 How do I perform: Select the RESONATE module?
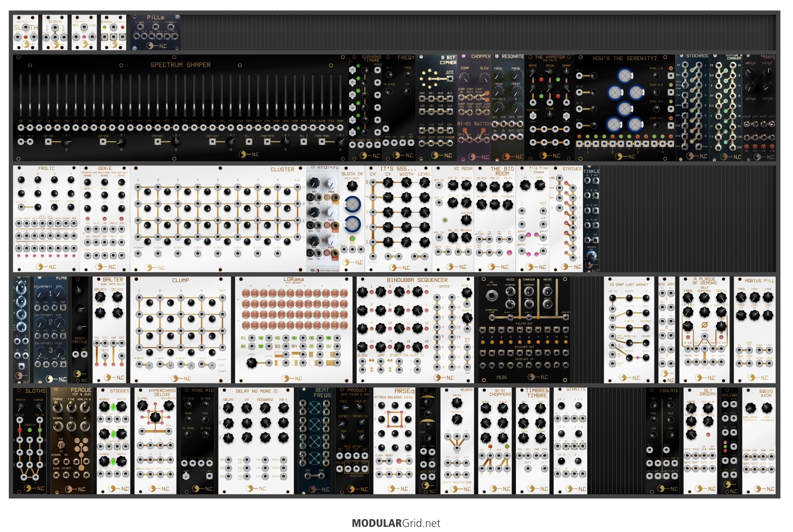coord(508,108)
